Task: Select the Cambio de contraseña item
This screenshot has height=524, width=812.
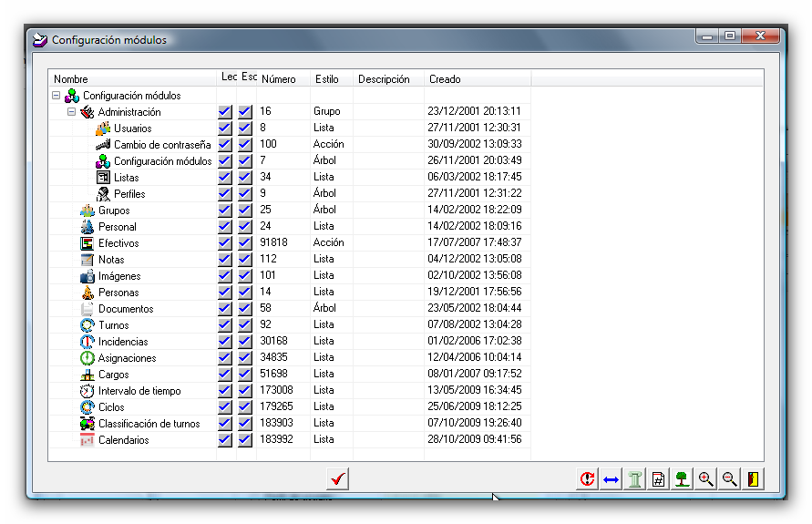Action: pyautogui.click(x=161, y=145)
